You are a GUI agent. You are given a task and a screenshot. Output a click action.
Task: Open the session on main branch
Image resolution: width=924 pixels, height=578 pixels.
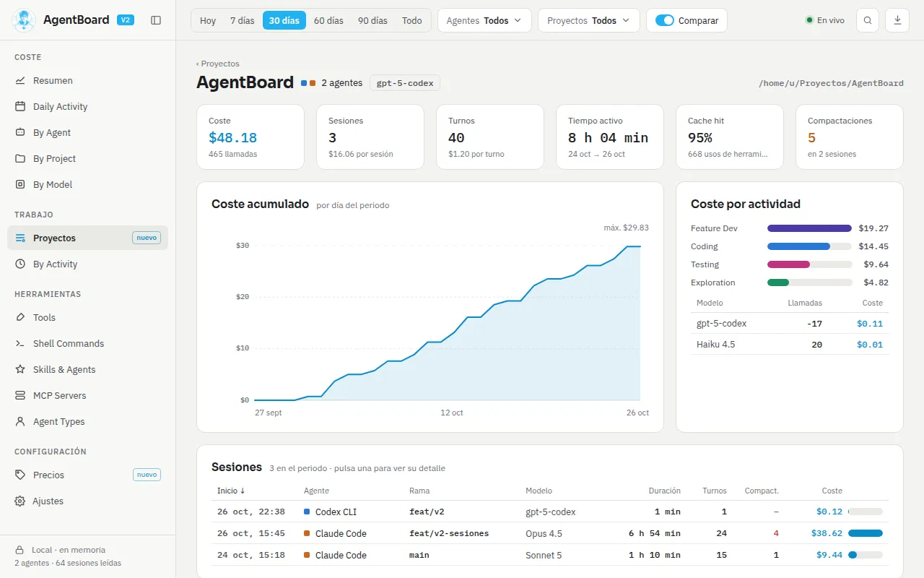(550, 555)
